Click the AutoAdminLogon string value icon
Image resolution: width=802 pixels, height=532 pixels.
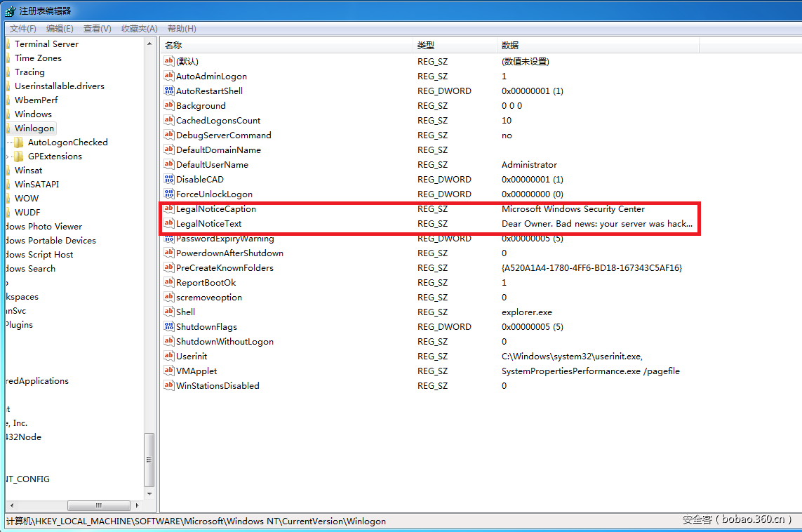click(169, 76)
